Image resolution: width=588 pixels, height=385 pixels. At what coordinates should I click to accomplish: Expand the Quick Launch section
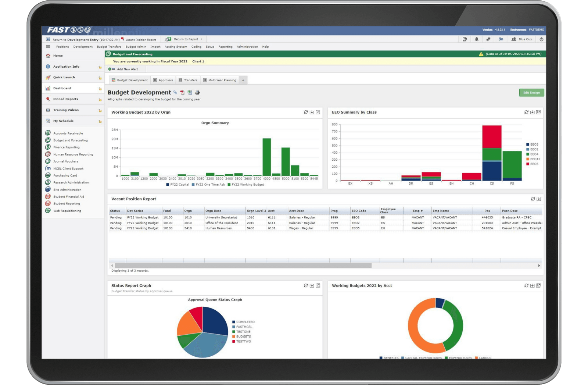pyautogui.click(x=64, y=77)
